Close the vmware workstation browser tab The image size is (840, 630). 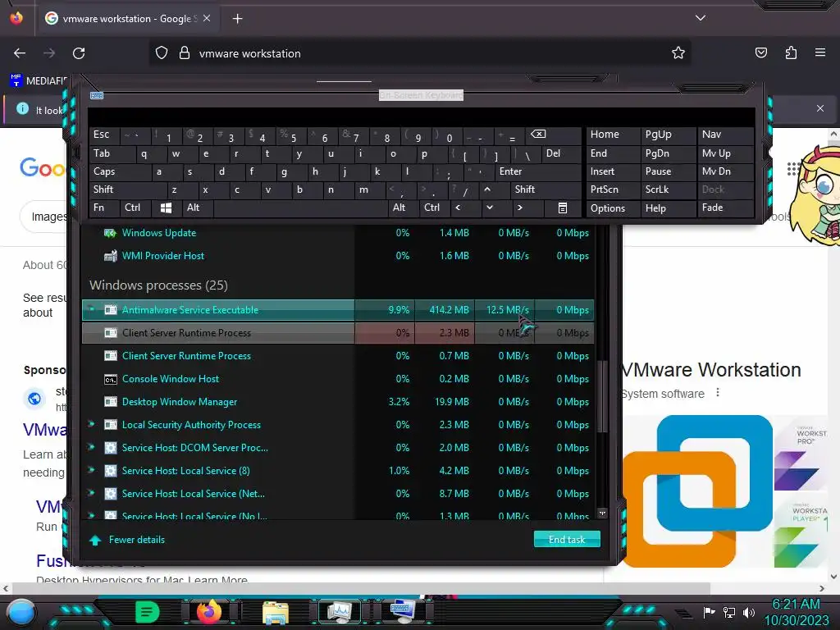pos(207,18)
